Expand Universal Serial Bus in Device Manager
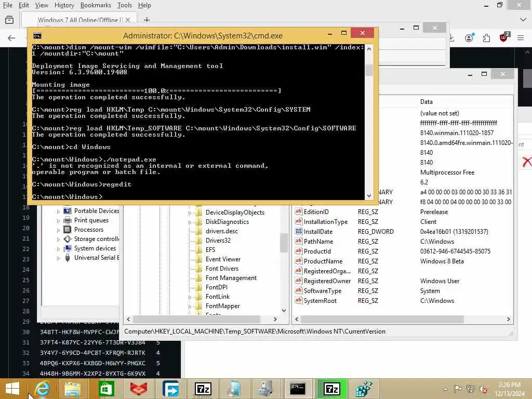Screen dimensions: 532x399 point(58,258)
